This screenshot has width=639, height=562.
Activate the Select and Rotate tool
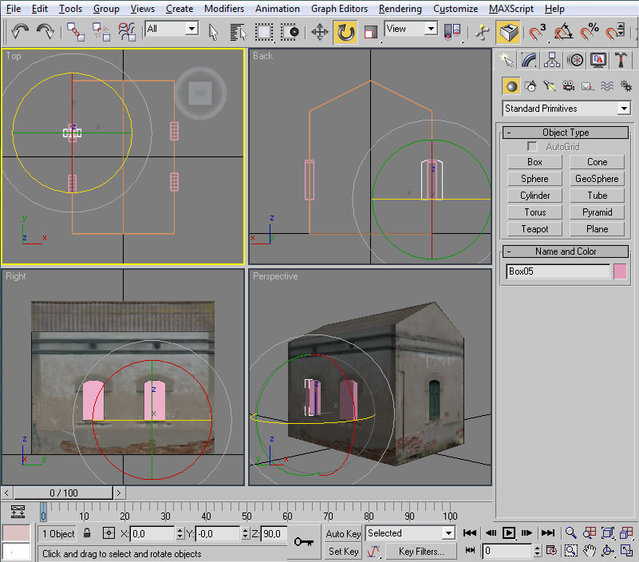(x=346, y=32)
